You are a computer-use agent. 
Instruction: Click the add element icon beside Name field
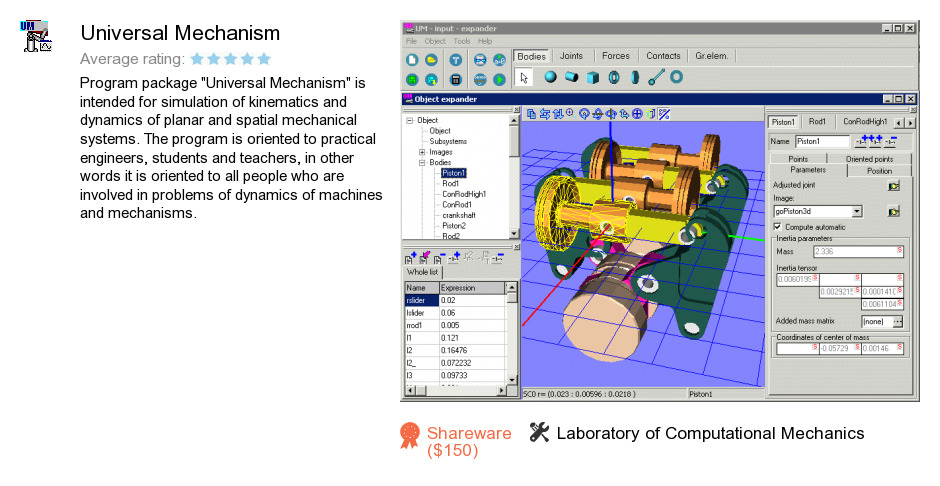(x=863, y=141)
